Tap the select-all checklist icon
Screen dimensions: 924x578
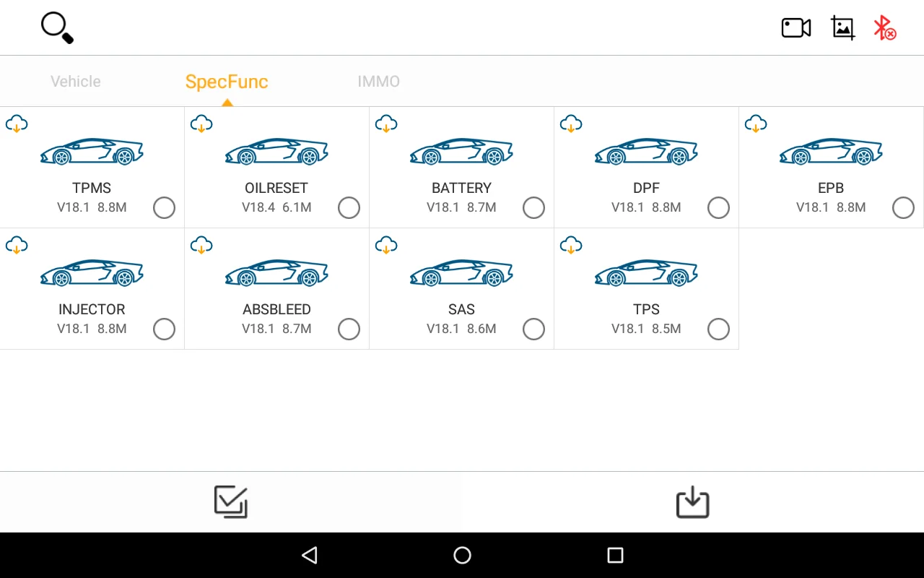pyautogui.click(x=231, y=502)
